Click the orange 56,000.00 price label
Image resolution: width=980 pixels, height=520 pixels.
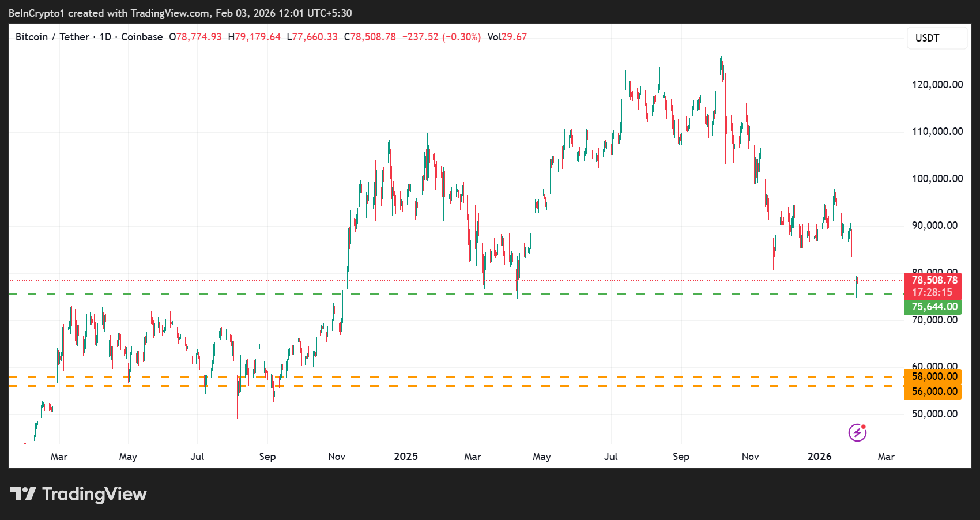coord(934,391)
